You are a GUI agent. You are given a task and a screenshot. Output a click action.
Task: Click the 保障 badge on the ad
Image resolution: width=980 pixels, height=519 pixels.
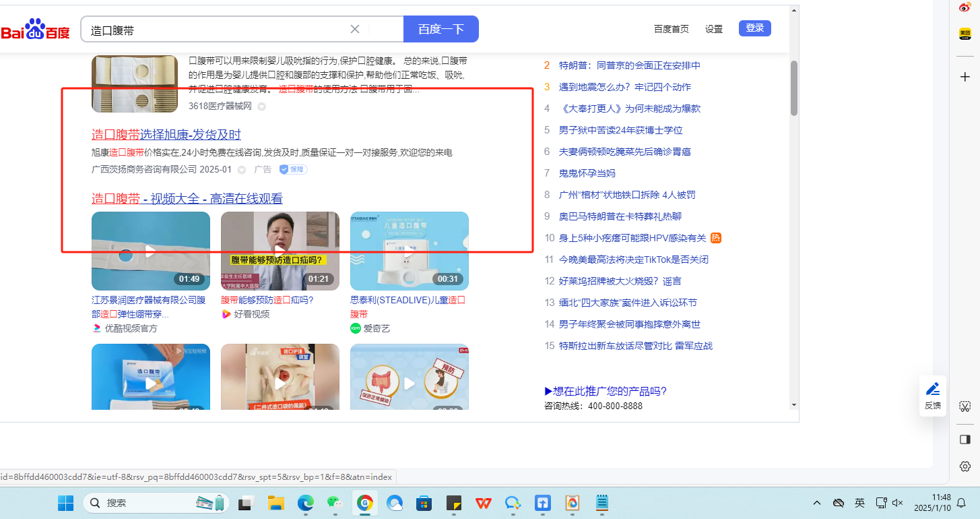[x=293, y=169]
